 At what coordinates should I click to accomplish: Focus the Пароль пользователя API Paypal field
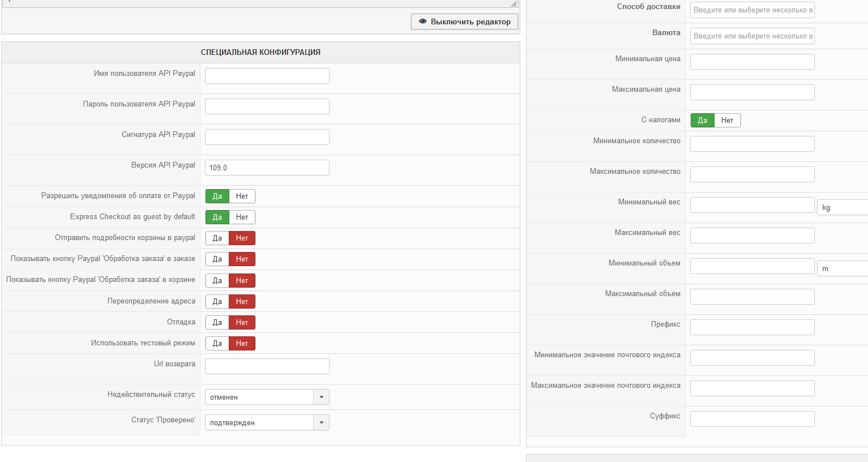point(267,106)
